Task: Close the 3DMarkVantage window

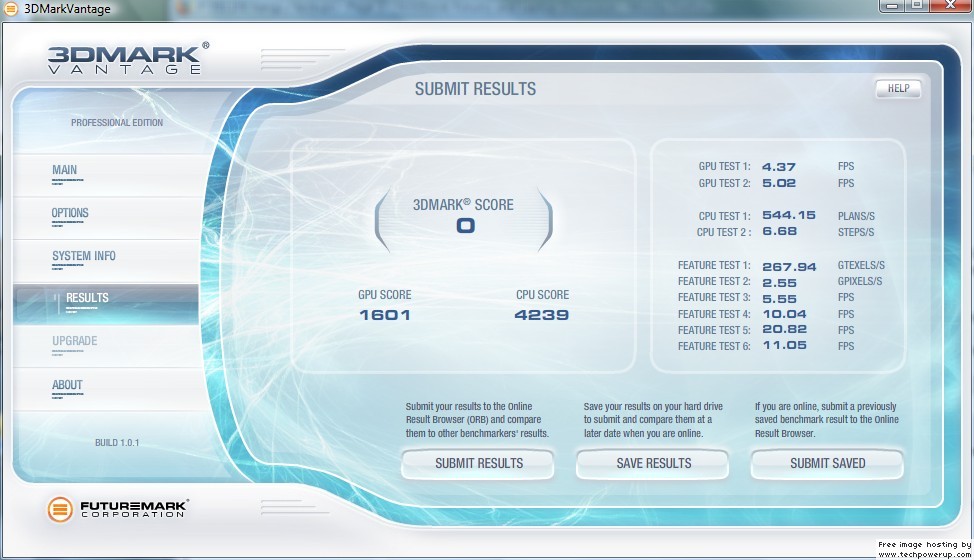Action: click(x=950, y=5)
